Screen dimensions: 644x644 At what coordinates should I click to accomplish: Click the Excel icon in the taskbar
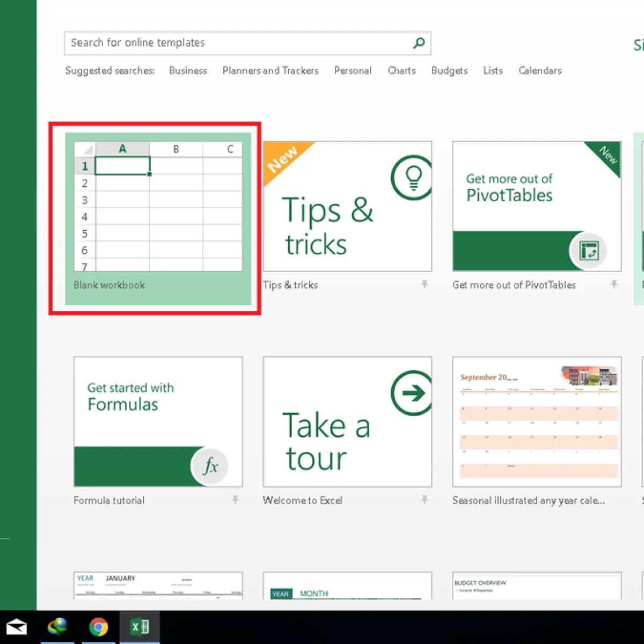pyautogui.click(x=140, y=627)
